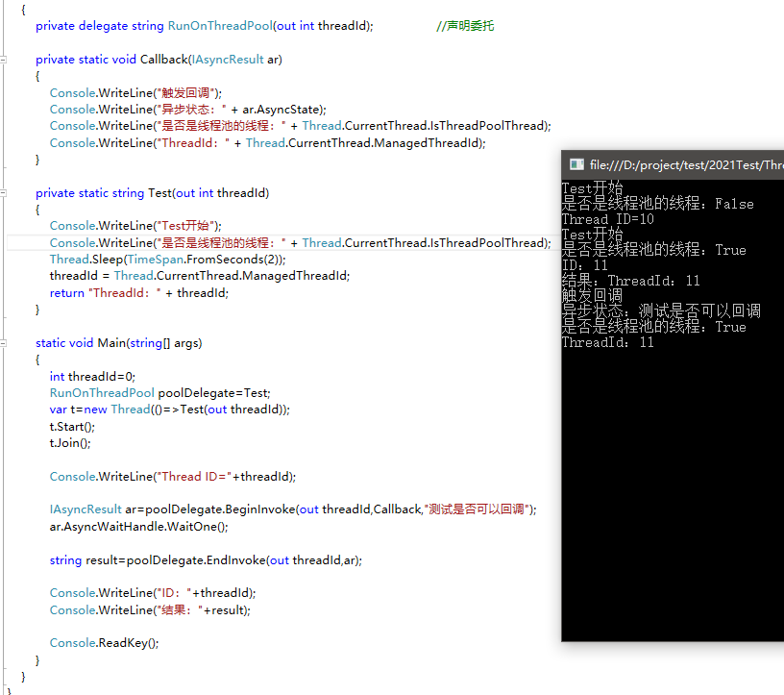Viewport: 784px width, 695px height.
Task: Click console output "结果: ThreadId: 11"
Action: 630,282
